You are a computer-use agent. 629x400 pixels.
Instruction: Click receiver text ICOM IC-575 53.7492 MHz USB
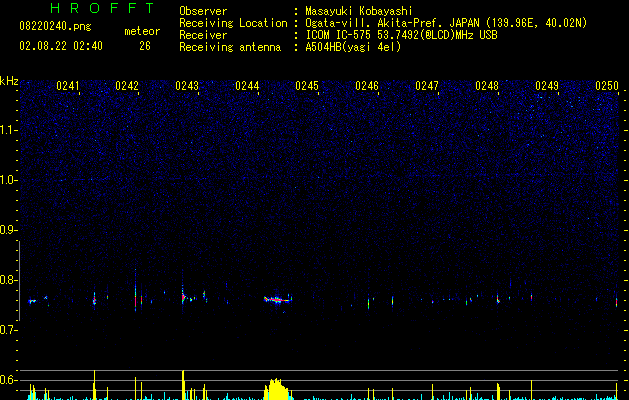click(402, 35)
